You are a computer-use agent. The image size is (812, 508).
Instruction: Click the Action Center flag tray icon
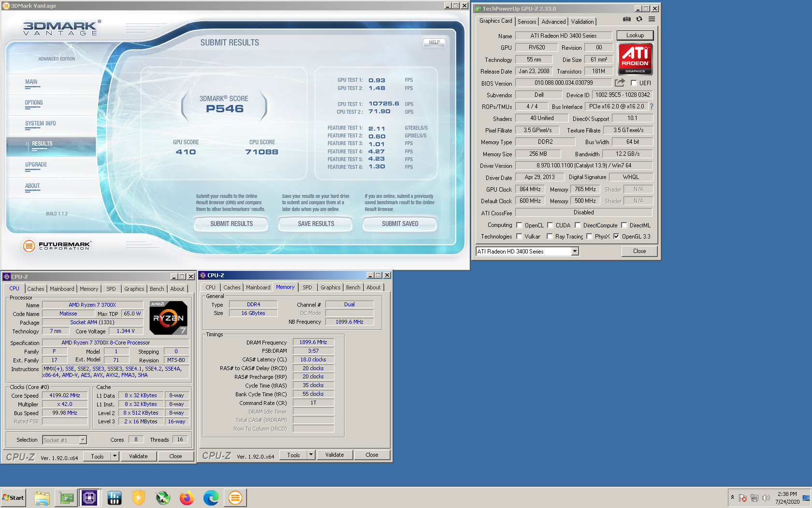click(743, 498)
